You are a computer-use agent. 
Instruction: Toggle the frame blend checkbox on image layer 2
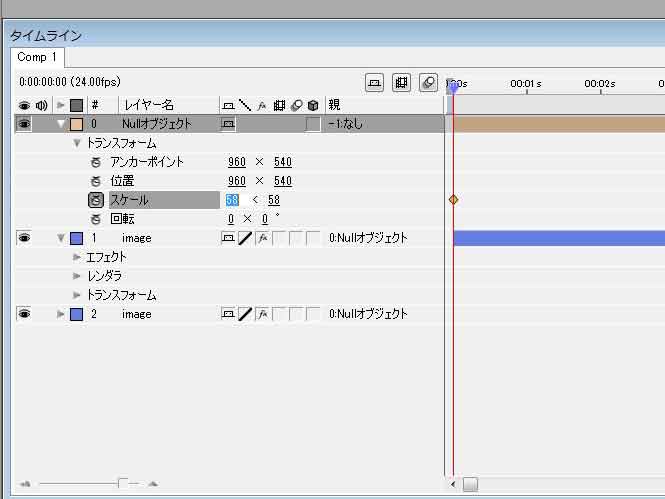tap(279, 314)
